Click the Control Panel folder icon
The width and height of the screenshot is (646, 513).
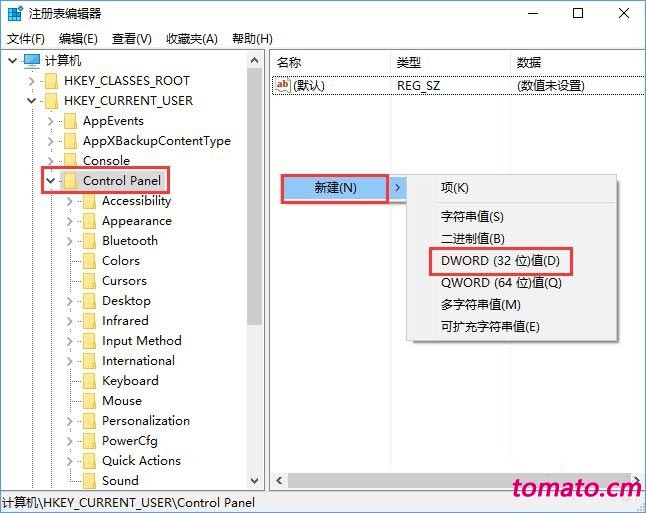coord(70,181)
